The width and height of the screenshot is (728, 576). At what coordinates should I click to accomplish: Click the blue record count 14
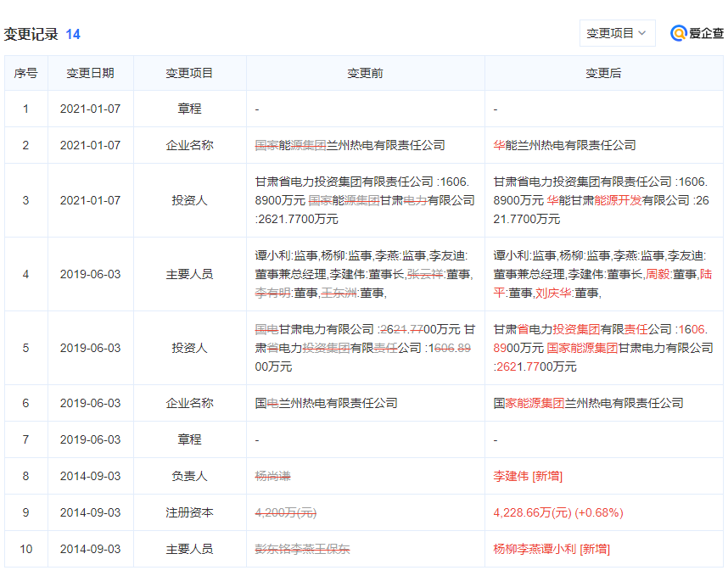[x=72, y=33]
